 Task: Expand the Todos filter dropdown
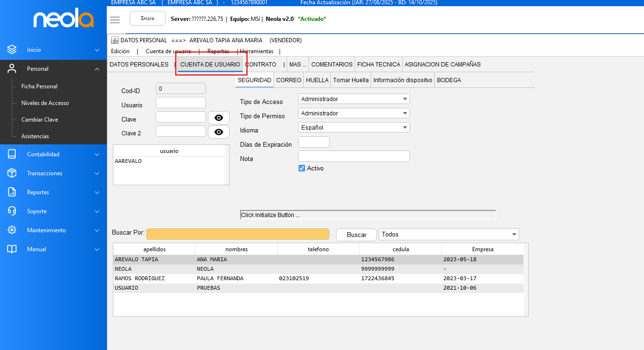click(x=448, y=235)
